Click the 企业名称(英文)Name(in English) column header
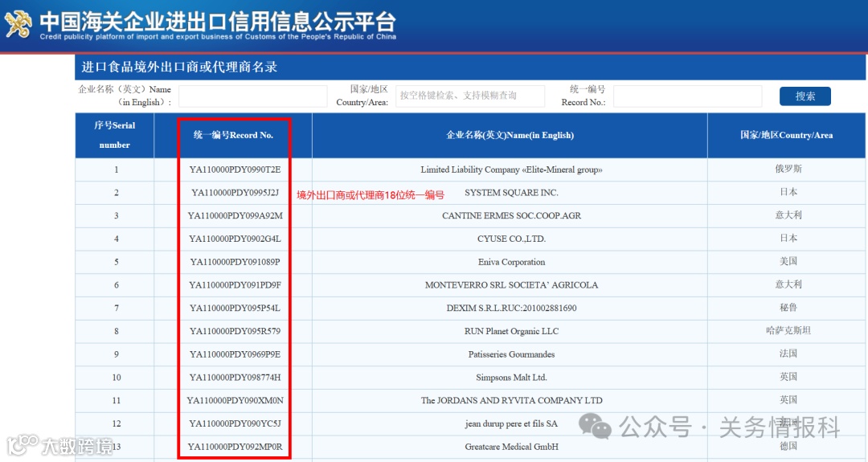Viewport: 868px width, 462px height. (510, 135)
